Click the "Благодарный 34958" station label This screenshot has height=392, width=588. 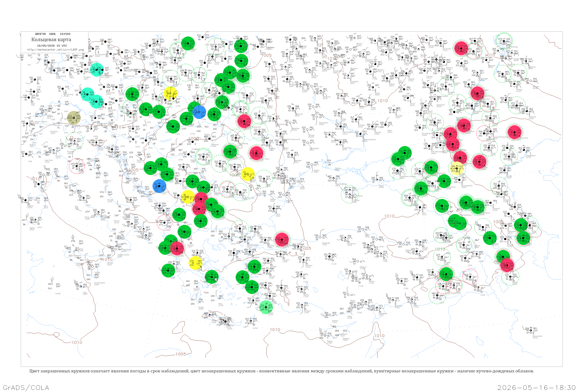pyautogui.click(x=467, y=186)
